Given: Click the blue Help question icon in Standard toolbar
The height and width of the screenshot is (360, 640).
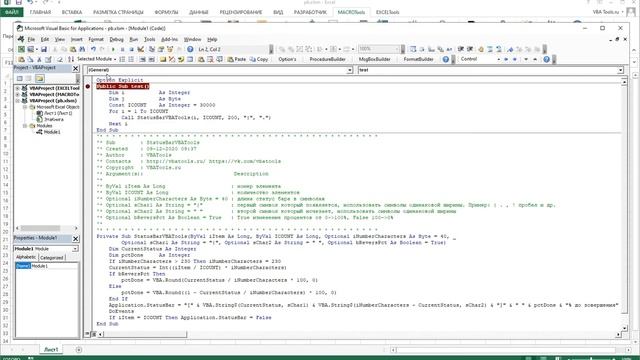Looking at the screenshot, I should coord(190,49).
